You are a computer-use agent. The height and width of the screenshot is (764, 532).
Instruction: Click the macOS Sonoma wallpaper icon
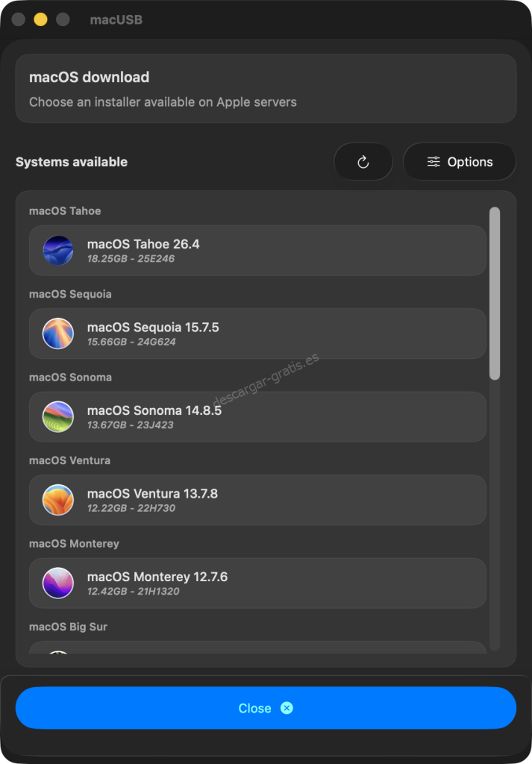58,417
